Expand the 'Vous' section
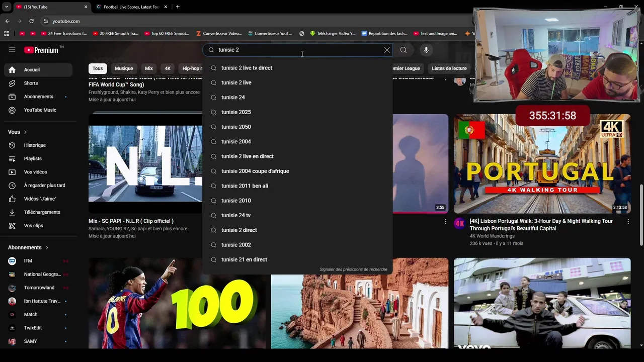The width and height of the screenshot is (644, 362). point(18,132)
